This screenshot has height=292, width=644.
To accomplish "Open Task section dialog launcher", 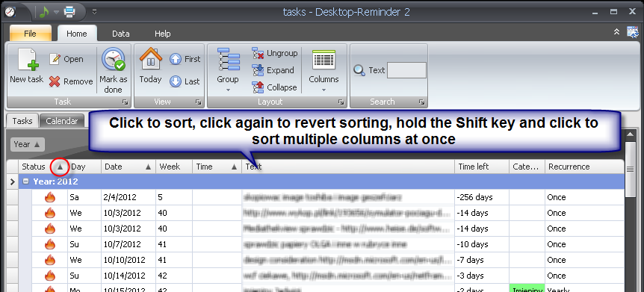I will click(x=125, y=102).
